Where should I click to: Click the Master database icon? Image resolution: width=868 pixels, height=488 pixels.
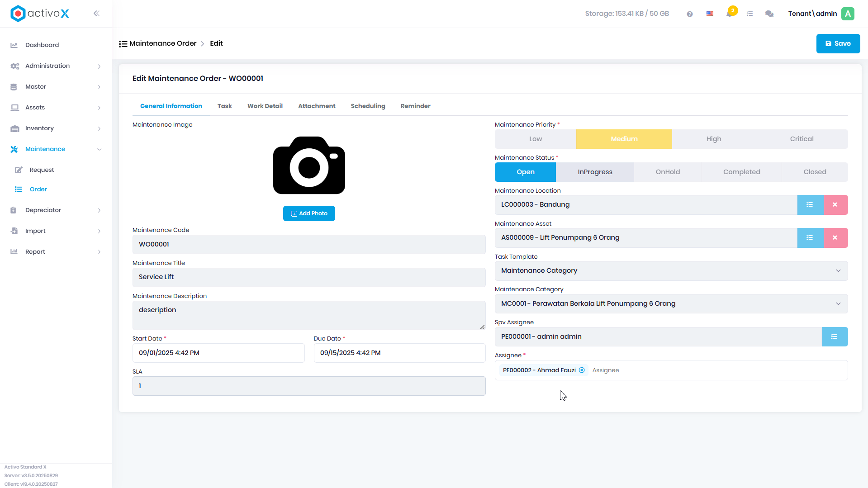point(14,87)
